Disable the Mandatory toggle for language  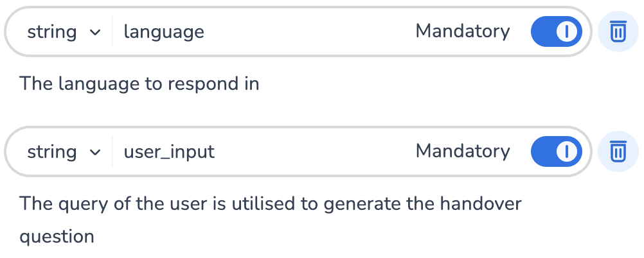click(x=556, y=31)
